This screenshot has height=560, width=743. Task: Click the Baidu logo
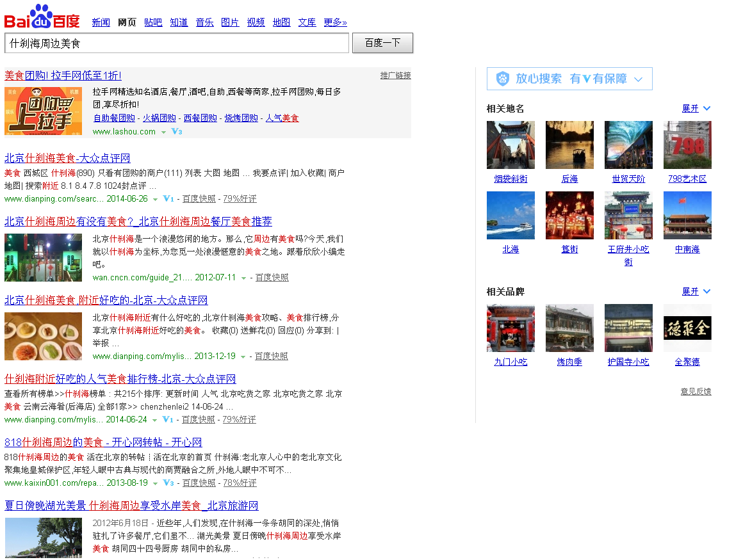[x=42, y=17]
